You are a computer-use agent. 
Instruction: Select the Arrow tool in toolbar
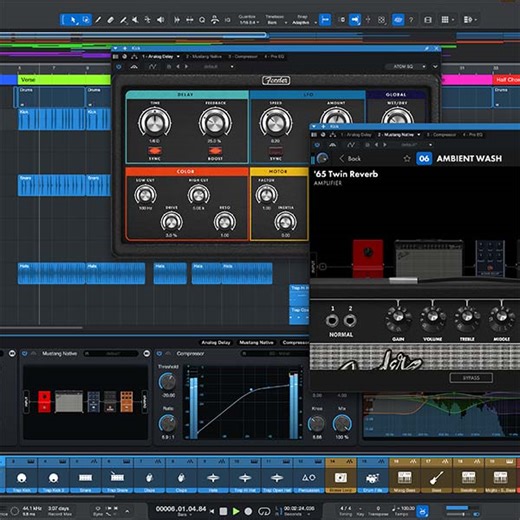(x=72, y=20)
